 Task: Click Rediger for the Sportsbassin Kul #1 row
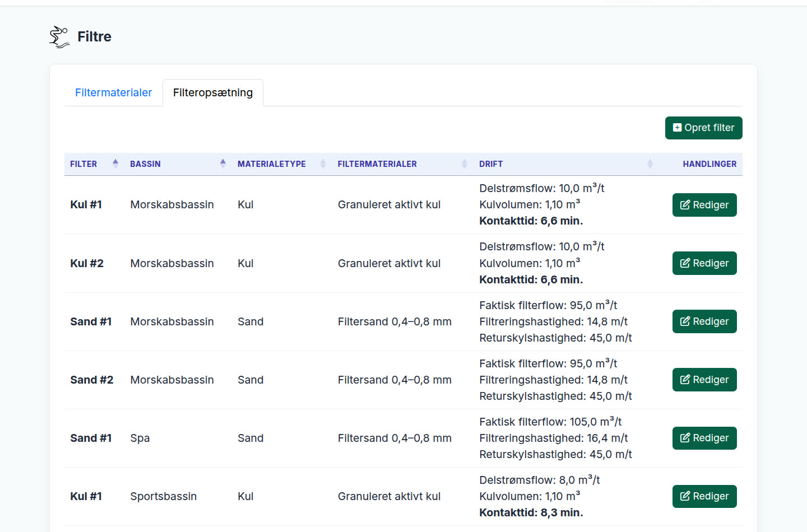(704, 496)
